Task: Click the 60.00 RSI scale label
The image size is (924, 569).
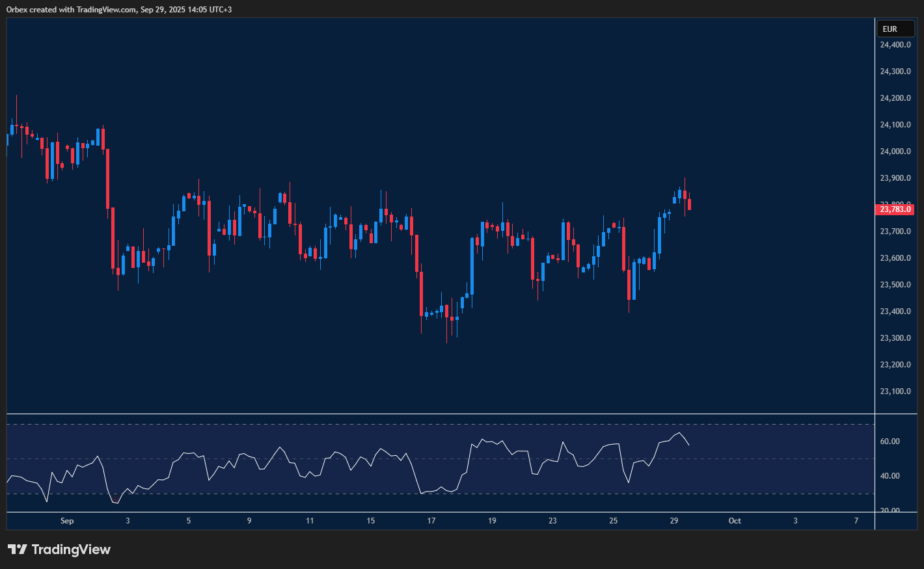Action: pyautogui.click(x=890, y=442)
